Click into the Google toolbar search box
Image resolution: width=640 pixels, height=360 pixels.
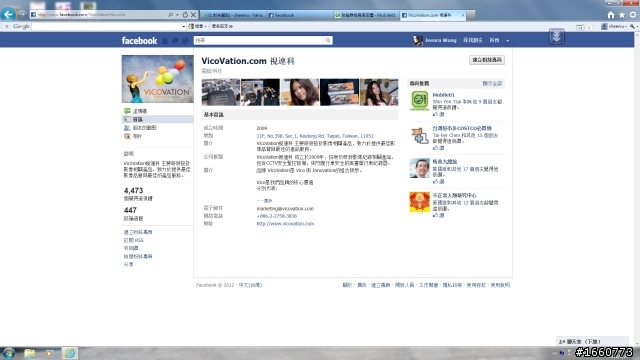point(106,26)
